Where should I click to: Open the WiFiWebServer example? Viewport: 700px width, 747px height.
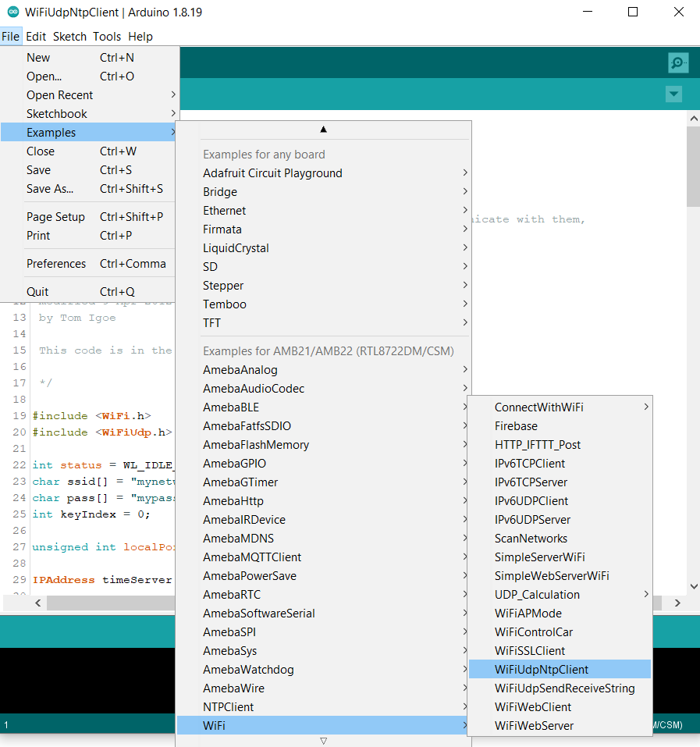[x=560, y=726]
